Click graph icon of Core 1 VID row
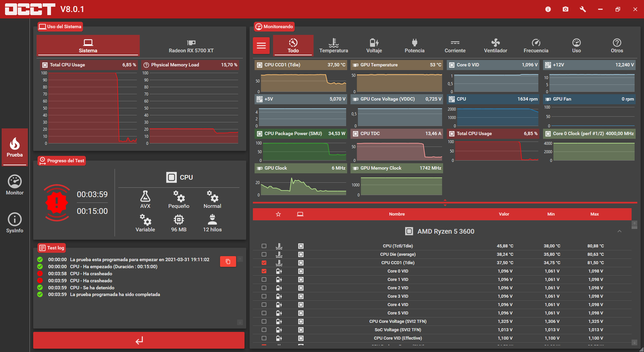 [x=301, y=280]
